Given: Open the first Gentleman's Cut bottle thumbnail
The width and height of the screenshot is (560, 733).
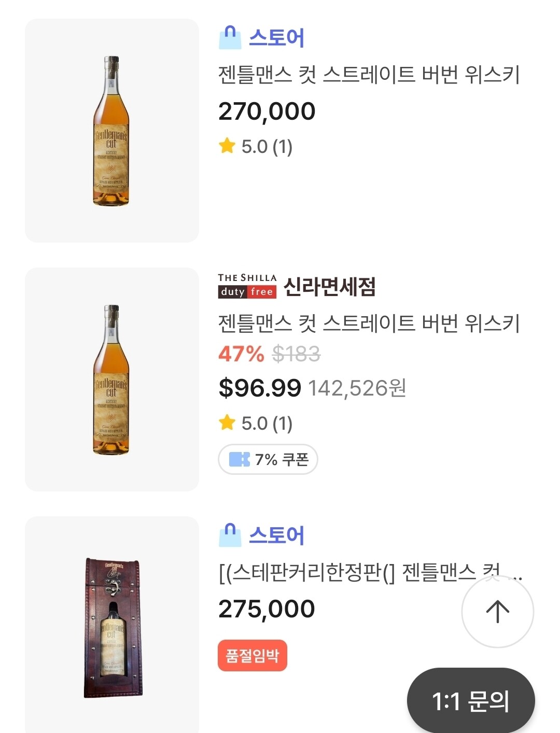Looking at the screenshot, I should tap(111, 131).
